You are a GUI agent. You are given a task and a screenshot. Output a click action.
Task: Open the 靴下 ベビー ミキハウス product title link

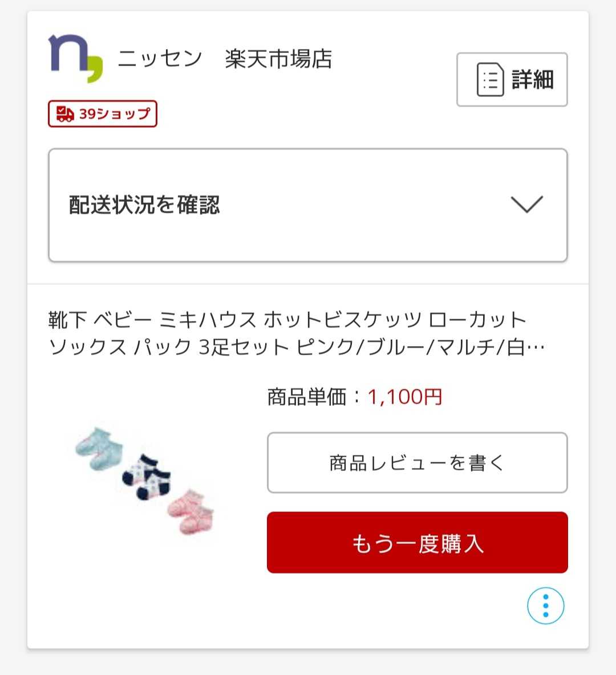(x=297, y=334)
